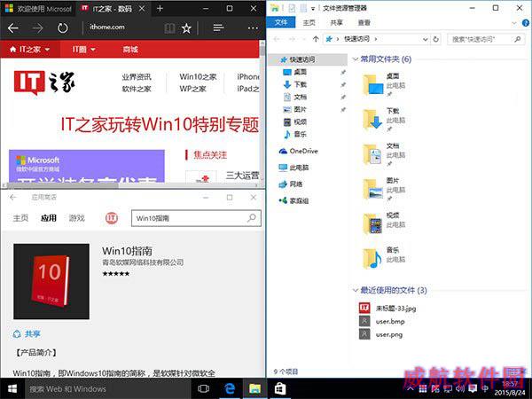This screenshot has width=532, height=399.
Task: Open Edge More actions menu
Action: [253, 28]
